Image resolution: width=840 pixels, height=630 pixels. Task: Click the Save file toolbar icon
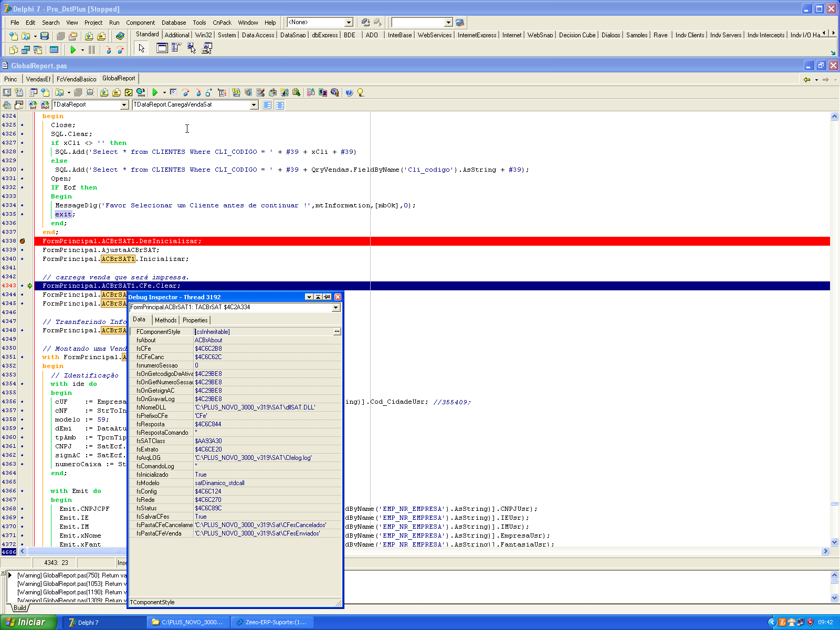coord(45,36)
